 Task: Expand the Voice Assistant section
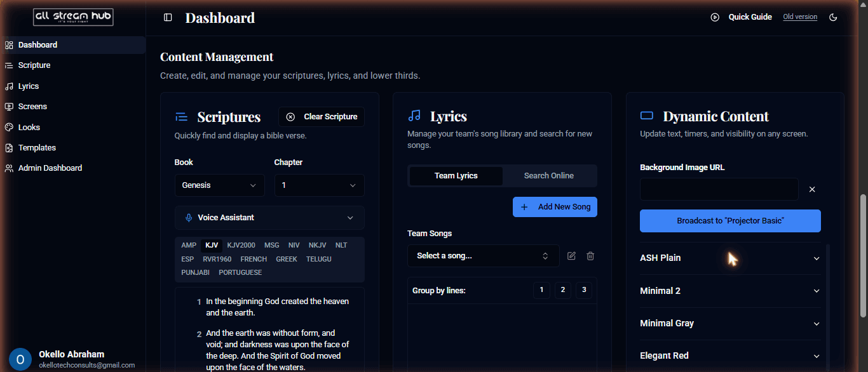pos(269,218)
